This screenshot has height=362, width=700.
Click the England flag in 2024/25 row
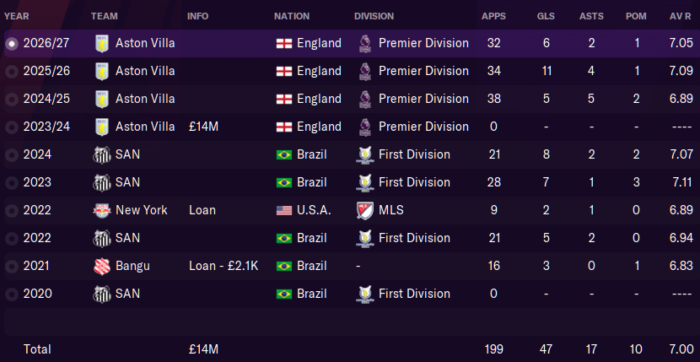pyautogui.click(x=284, y=99)
